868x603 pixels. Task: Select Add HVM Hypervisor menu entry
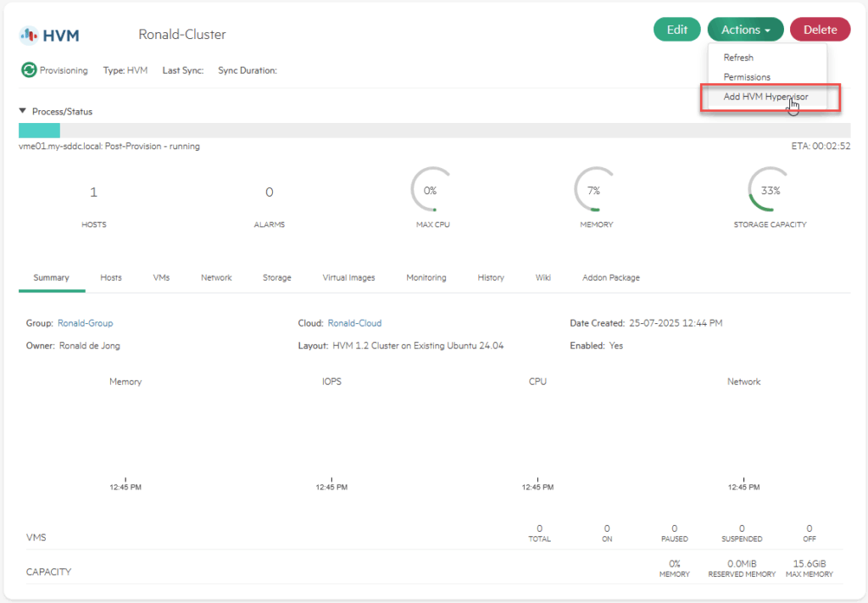click(x=765, y=97)
